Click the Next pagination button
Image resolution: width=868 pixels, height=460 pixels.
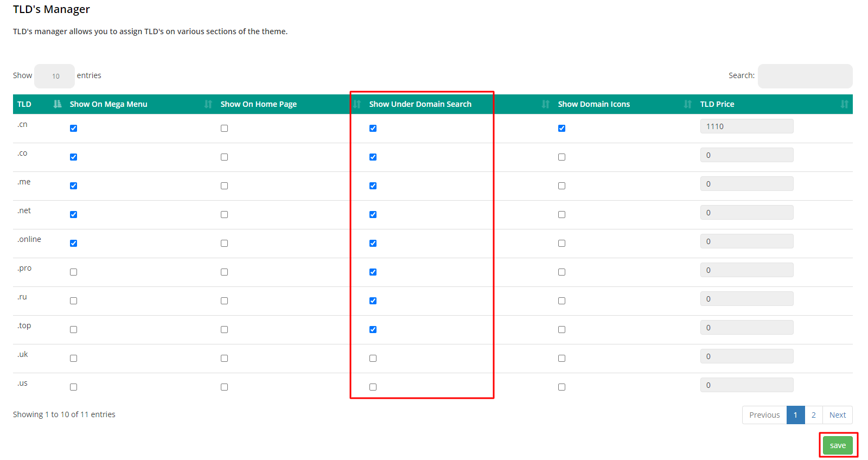pyautogui.click(x=837, y=415)
